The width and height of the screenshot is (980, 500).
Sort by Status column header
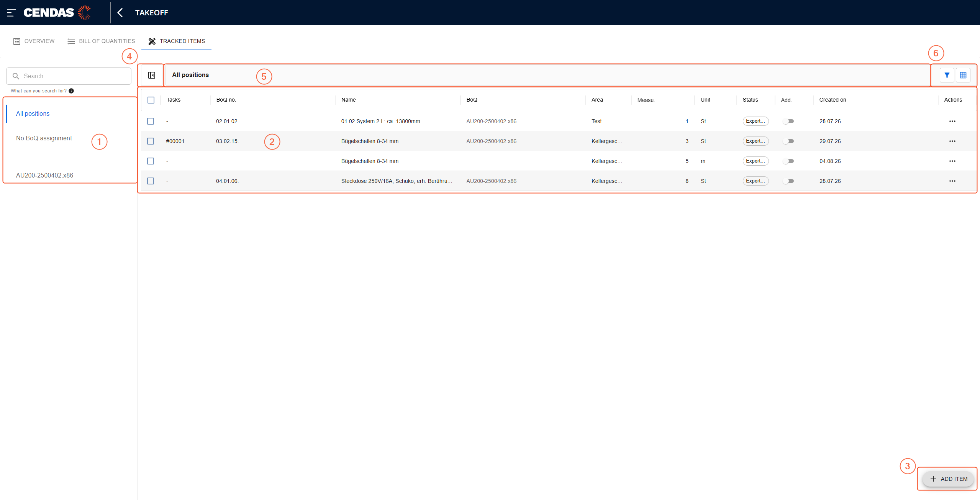750,100
